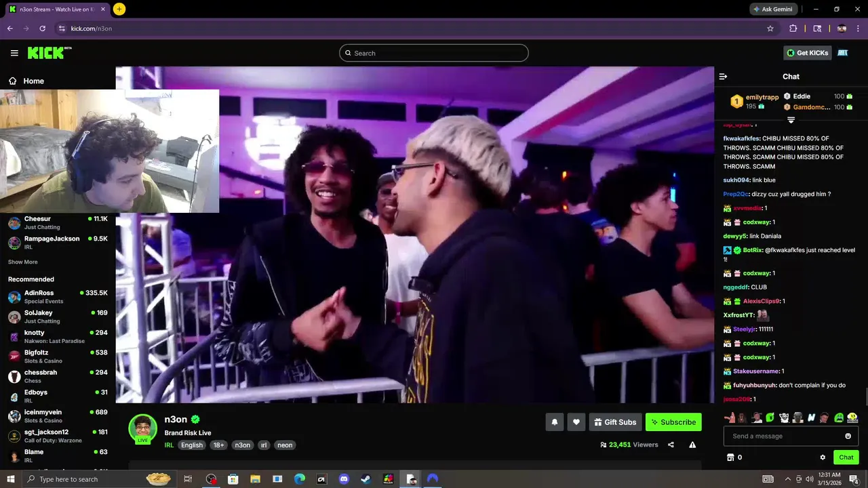This screenshot has width=868, height=488.
Task: Open chat settings gear
Action: [x=823, y=457]
